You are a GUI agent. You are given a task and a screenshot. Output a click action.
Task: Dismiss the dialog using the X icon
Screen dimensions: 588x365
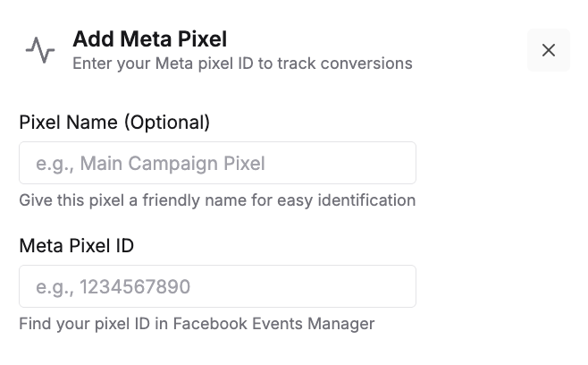549,50
